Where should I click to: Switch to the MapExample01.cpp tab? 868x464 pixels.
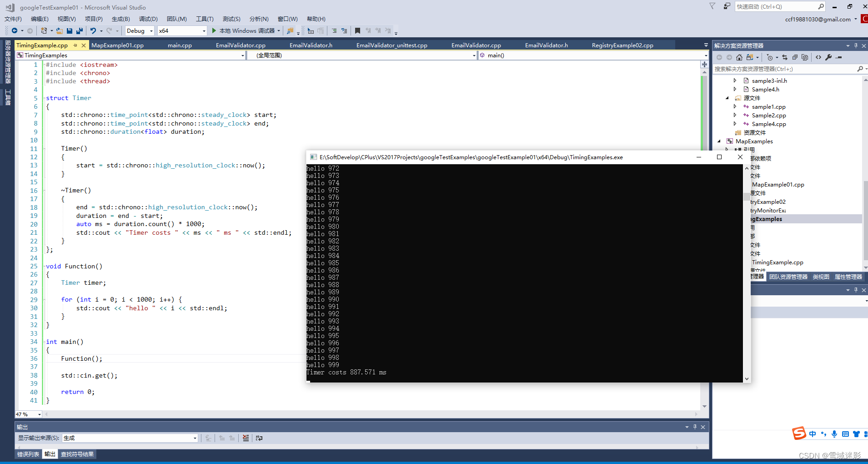coord(118,45)
